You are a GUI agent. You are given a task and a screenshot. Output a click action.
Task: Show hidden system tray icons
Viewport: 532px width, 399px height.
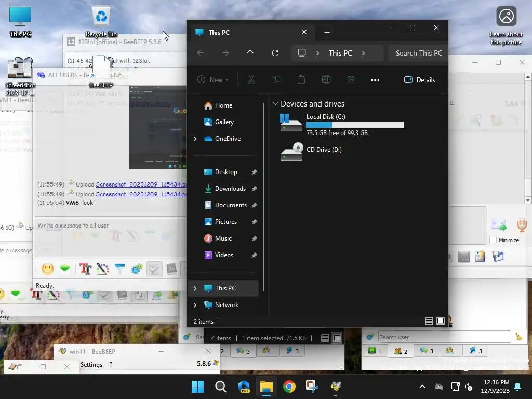(x=422, y=387)
